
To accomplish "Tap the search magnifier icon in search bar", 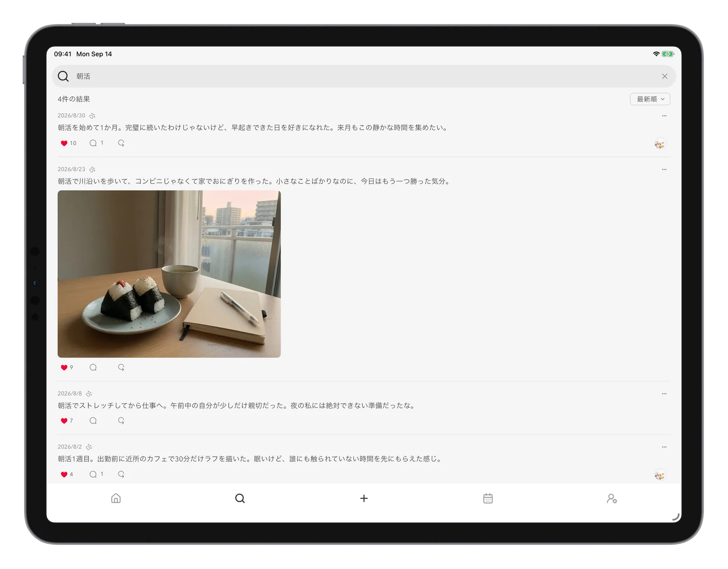I will 63,76.
